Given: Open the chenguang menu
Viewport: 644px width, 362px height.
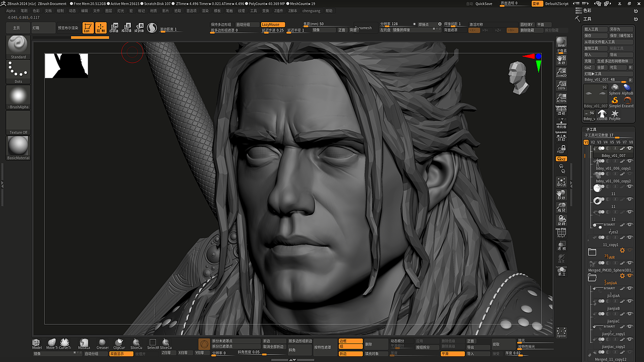Looking at the screenshot, I should 311,11.
